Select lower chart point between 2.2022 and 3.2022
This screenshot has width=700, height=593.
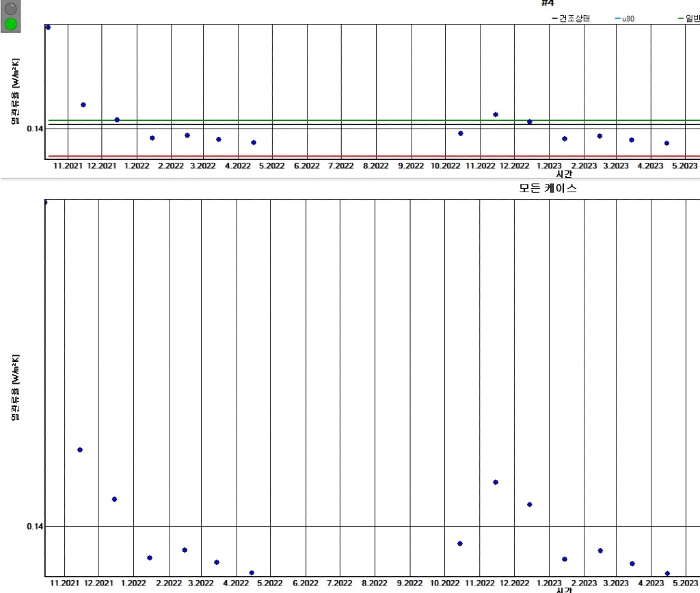click(185, 550)
